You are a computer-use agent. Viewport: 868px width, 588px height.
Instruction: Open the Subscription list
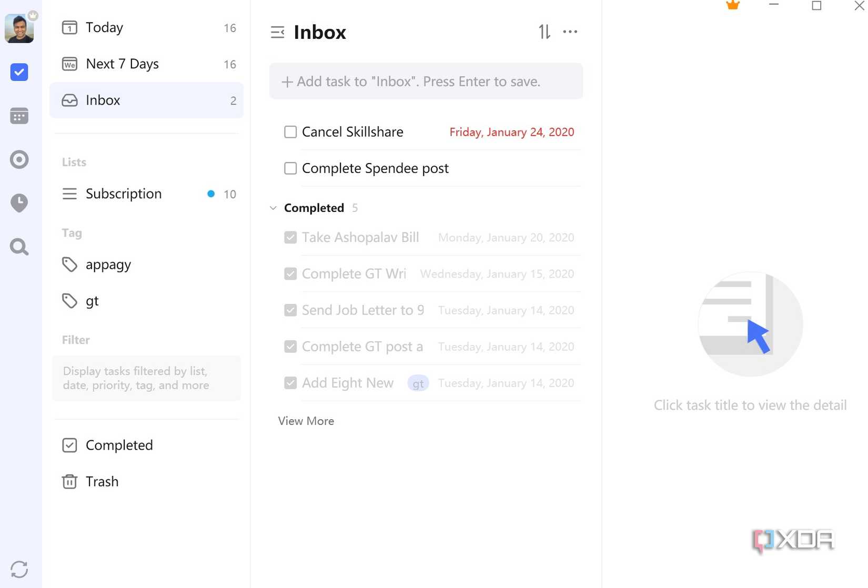(124, 194)
